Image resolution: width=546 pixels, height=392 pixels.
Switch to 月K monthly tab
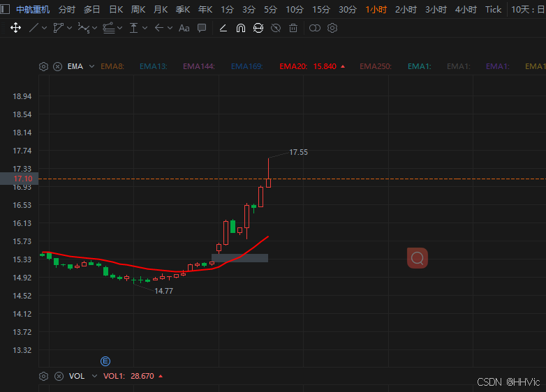(161, 9)
